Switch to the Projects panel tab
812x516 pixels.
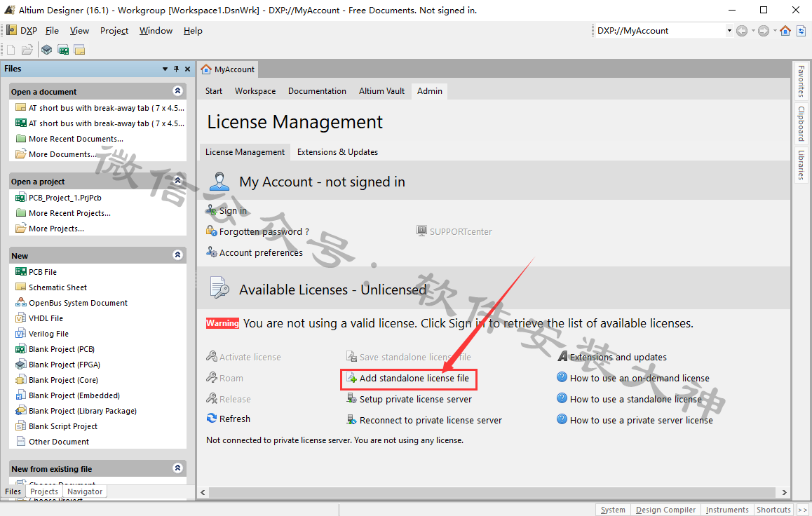coord(44,491)
